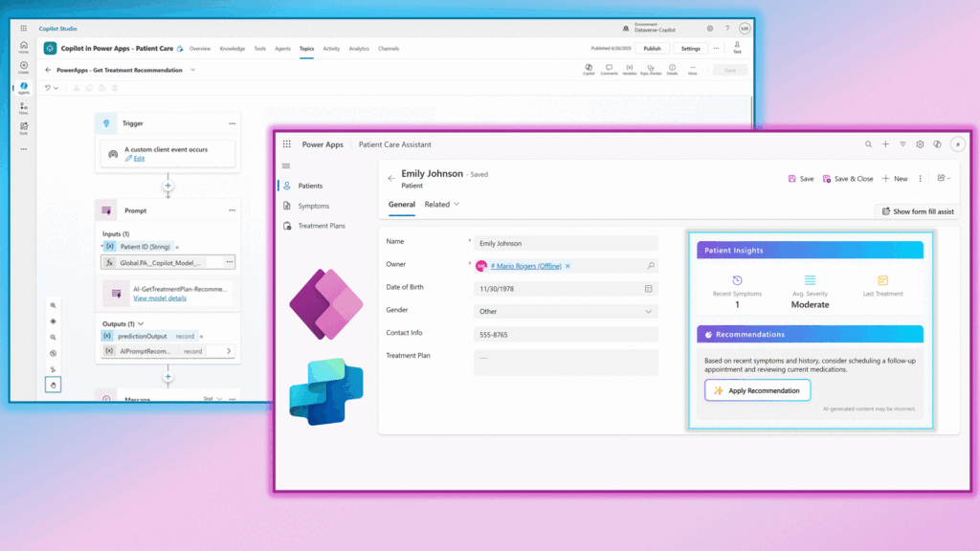Click the Apply Recommendation button
This screenshot has width=980, height=551.
(x=757, y=390)
